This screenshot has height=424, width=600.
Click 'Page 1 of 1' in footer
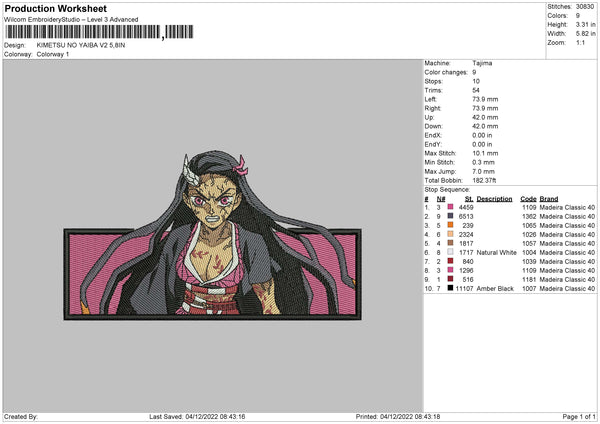click(x=579, y=416)
